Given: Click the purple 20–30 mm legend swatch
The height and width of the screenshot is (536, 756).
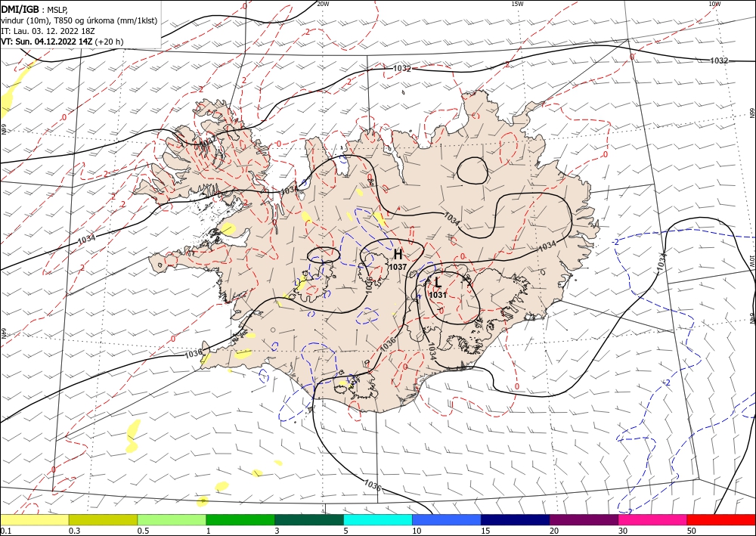Looking at the screenshot, I should pyautogui.click(x=584, y=519).
